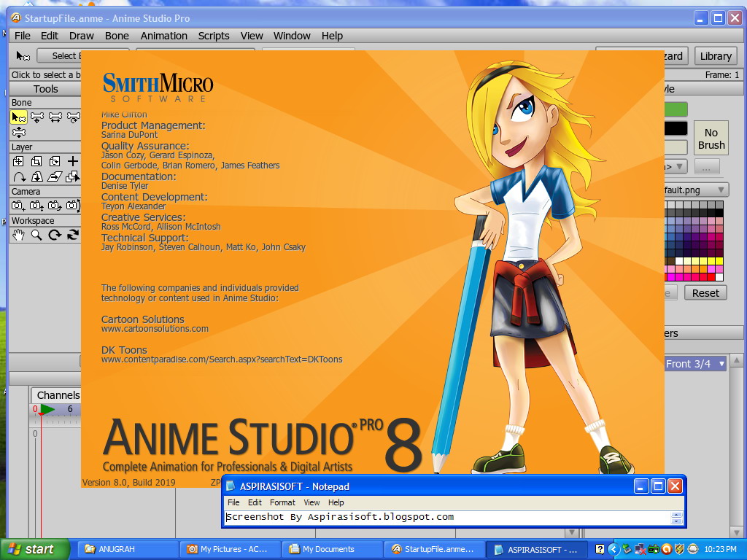Image resolution: width=747 pixels, height=560 pixels.
Task: Pick the Layer Selector tool
Action: pos(73,177)
